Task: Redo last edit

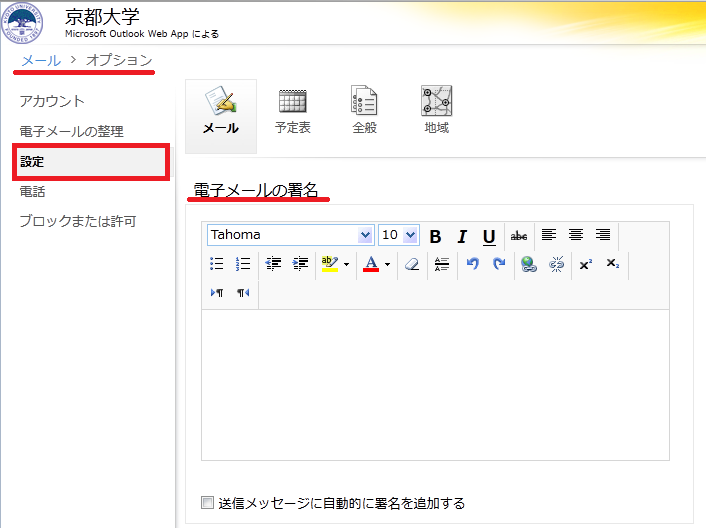Action: 499,263
